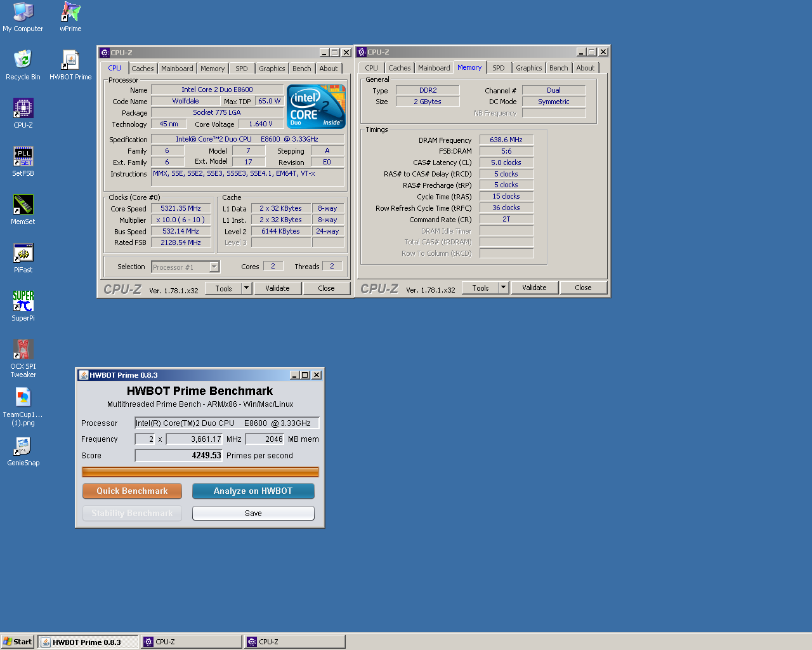This screenshot has width=812, height=650.
Task: Click Analyze on HWBOT button
Action: click(x=253, y=491)
